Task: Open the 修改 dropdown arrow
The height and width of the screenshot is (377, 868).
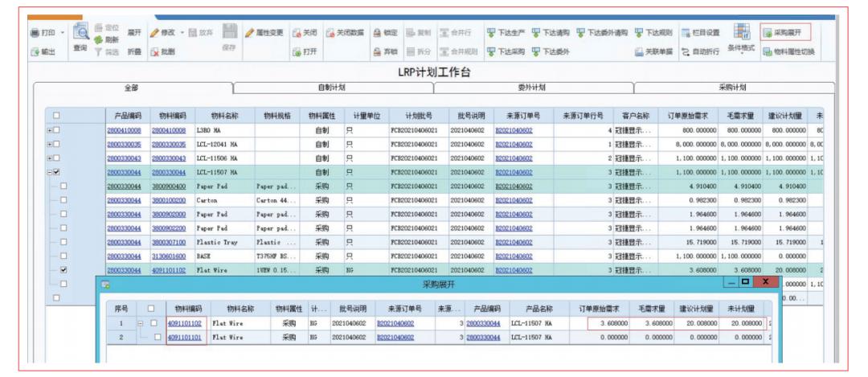Action: point(182,33)
